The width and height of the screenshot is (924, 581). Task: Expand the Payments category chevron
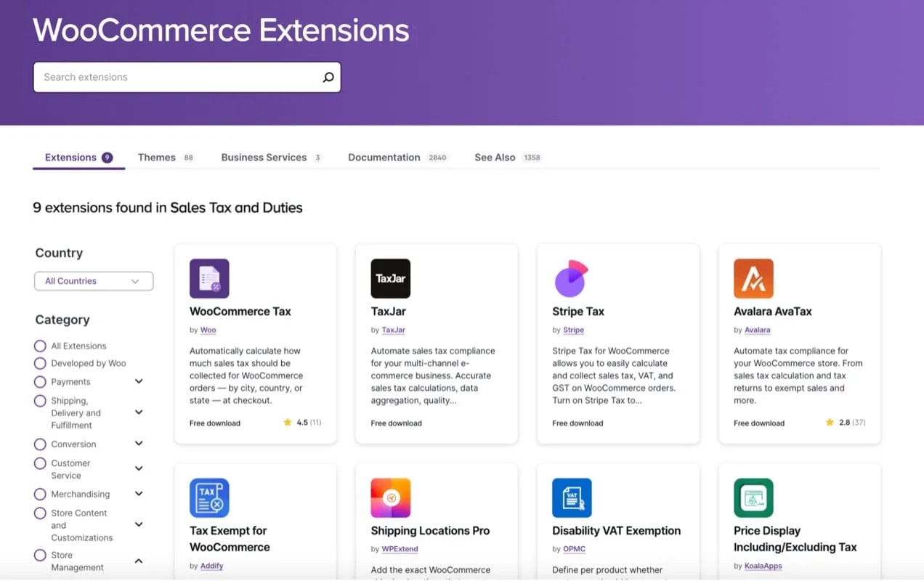[x=139, y=381]
